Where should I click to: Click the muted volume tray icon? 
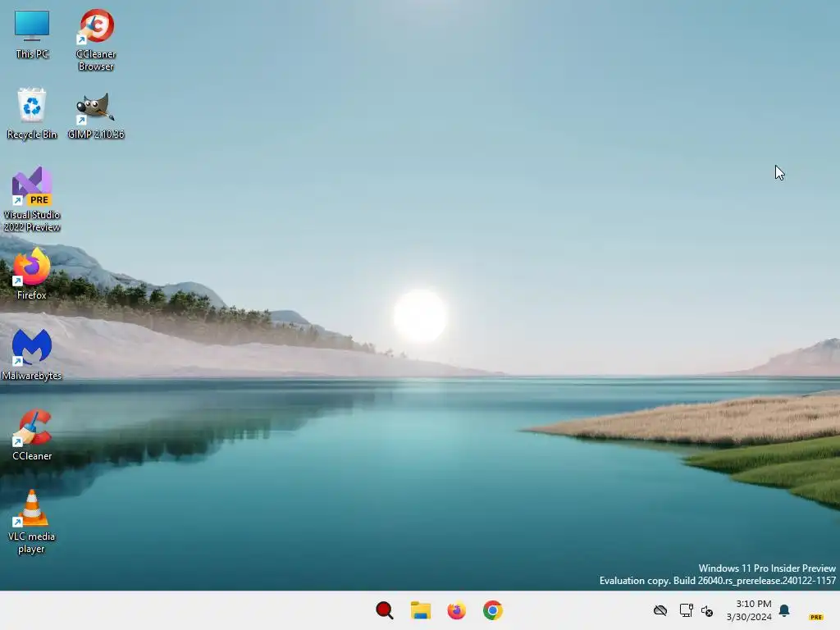click(707, 610)
